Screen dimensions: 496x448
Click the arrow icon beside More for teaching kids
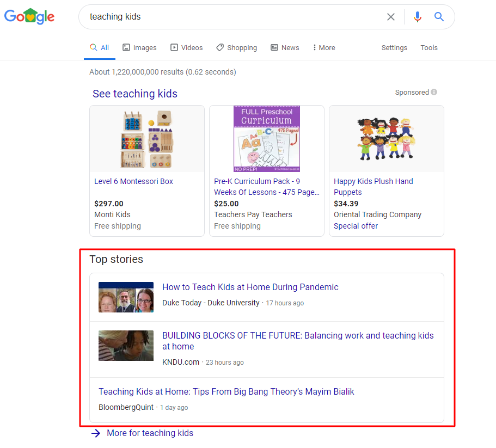pyautogui.click(x=96, y=433)
